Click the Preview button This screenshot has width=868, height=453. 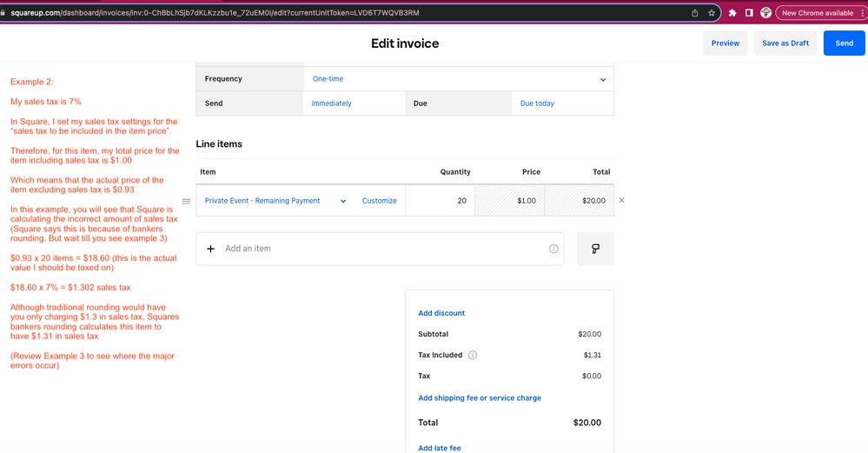(x=725, y=43)
